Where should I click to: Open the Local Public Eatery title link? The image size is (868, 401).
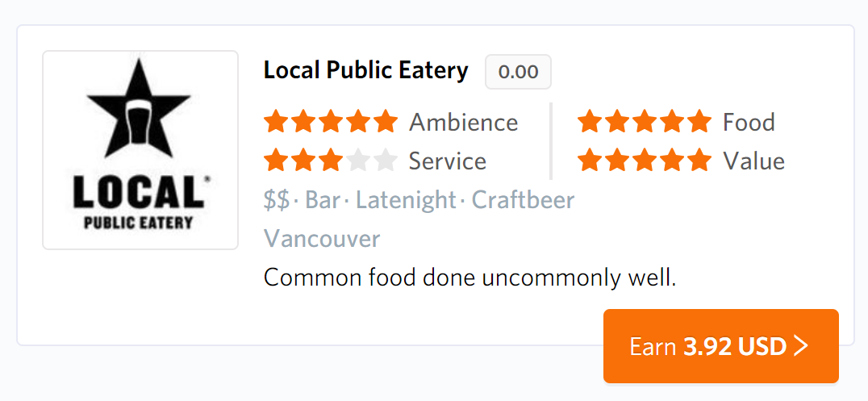(x=366, y=70)
